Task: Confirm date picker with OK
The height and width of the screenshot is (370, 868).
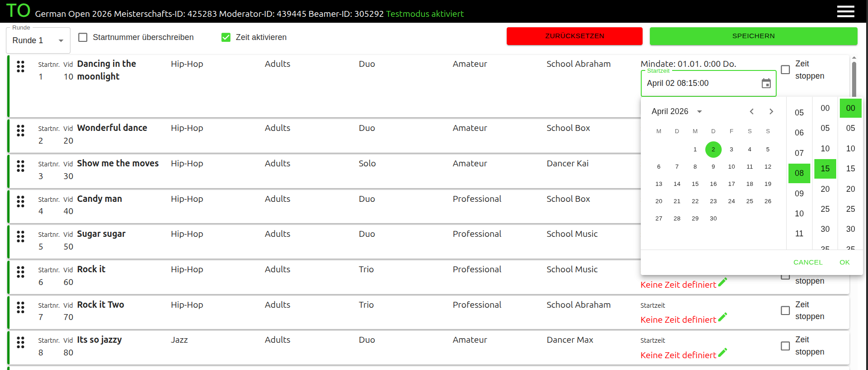Action: [844, 262]
